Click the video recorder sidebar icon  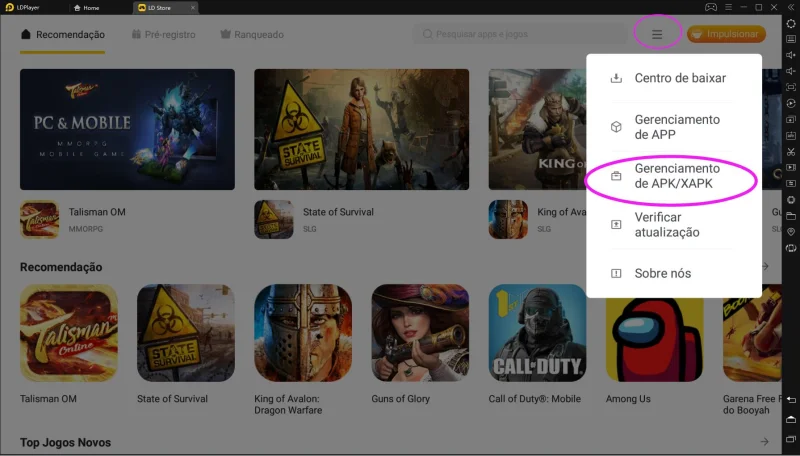[x=791, y=167]
